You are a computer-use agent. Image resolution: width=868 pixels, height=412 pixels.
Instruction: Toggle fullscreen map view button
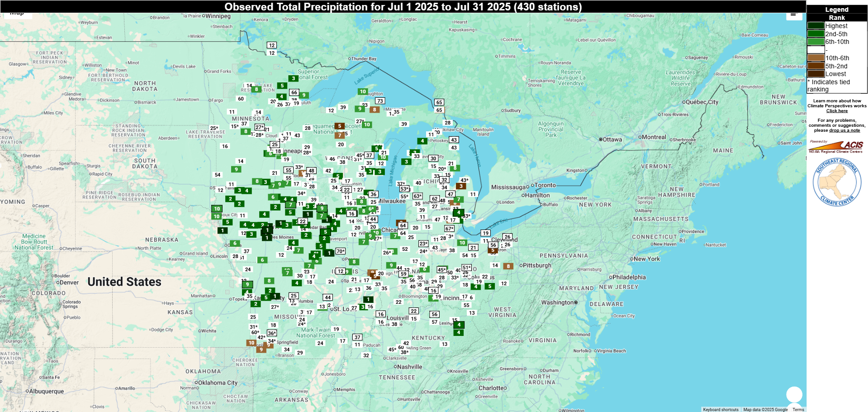794,15
